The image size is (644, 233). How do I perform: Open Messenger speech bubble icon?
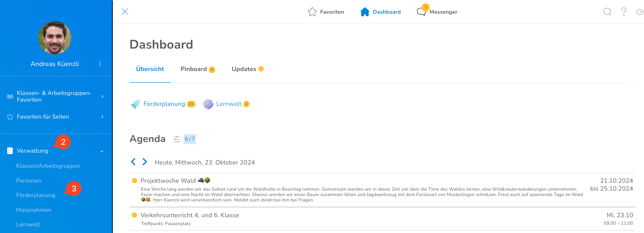(421, 12)
